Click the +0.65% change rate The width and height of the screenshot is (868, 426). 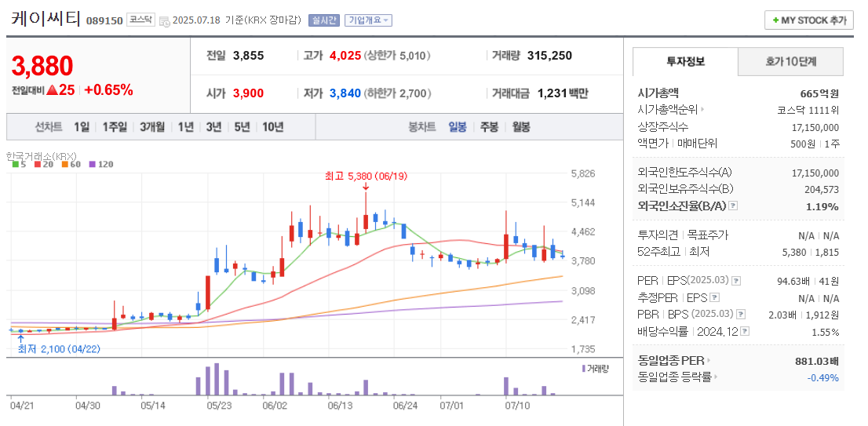pos(108,90)
